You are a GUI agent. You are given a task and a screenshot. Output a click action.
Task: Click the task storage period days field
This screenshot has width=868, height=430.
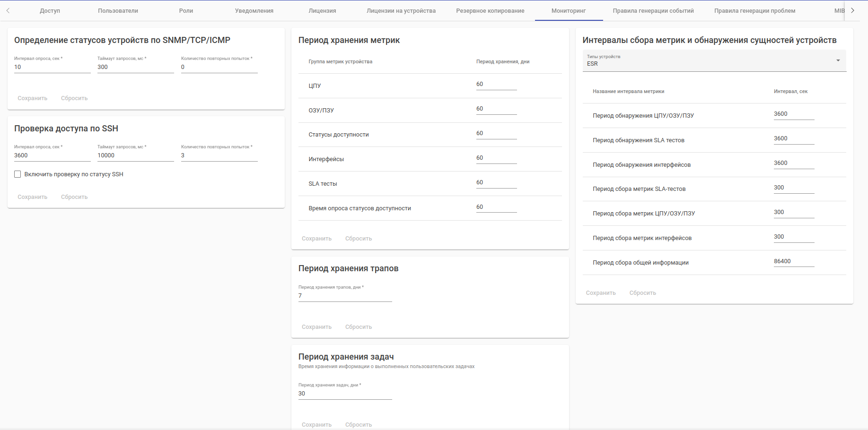pyautogui.click(x=345, y=394)
